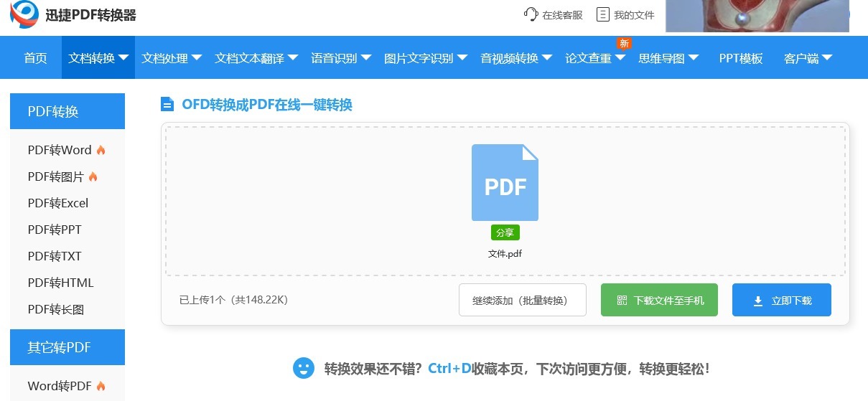Click the green 分享 badge
The image size is (868, 401).
click(x=505, y=232)
